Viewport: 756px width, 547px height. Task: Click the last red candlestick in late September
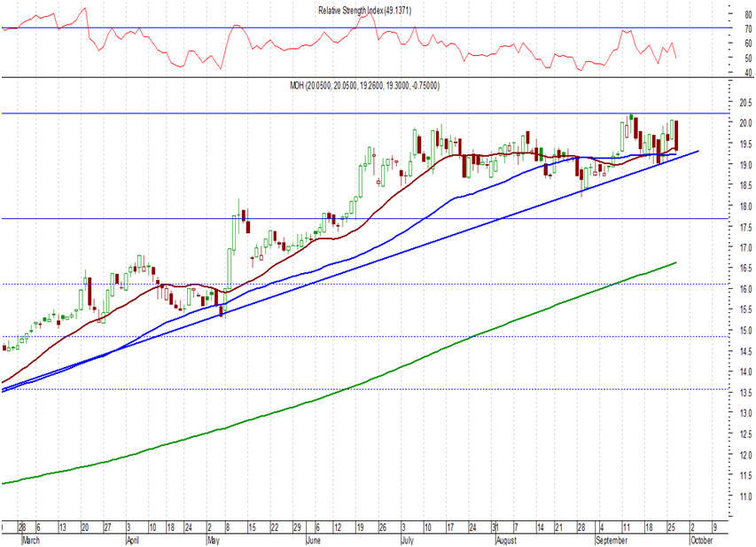click(x=677, y=135)
